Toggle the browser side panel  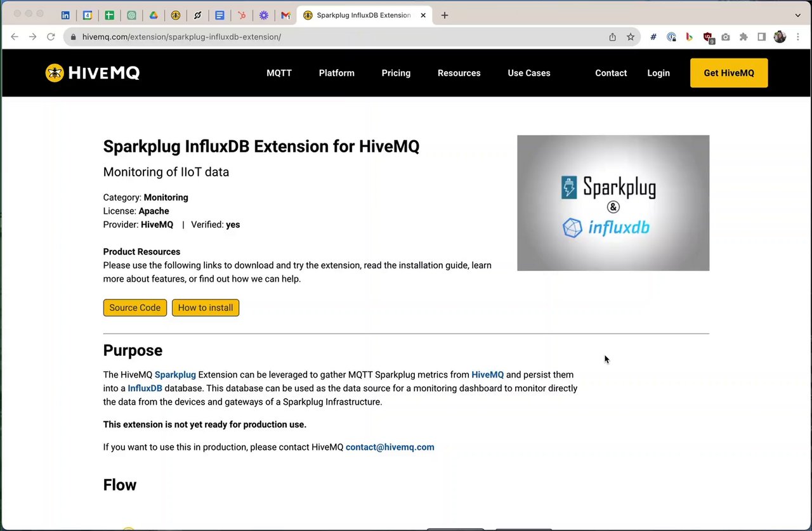click(762, 37)
